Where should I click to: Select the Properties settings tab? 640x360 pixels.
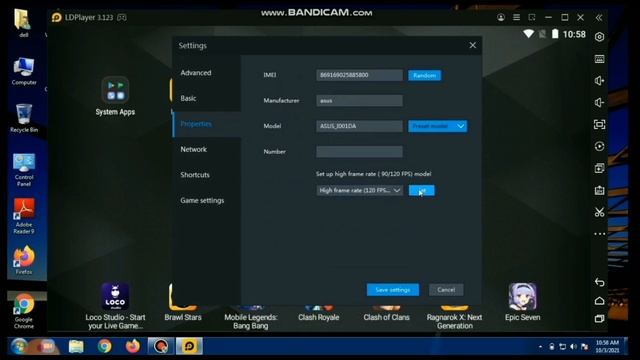196,124
